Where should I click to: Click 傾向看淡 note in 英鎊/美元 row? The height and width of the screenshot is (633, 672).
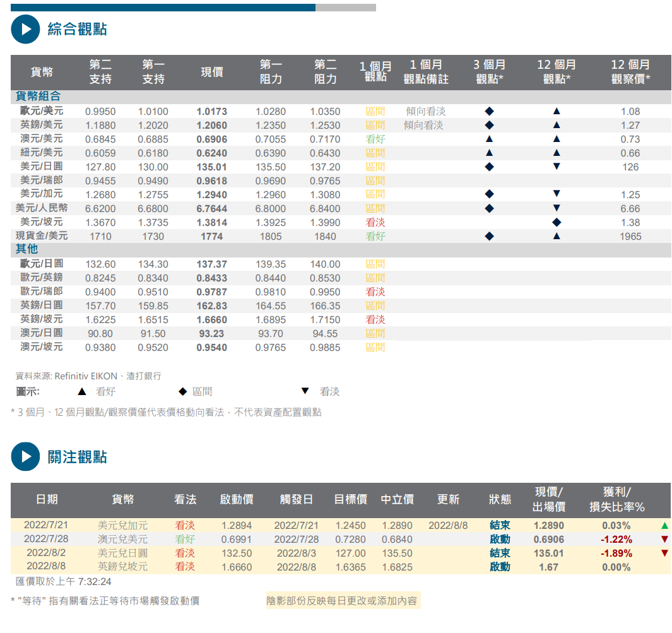tap(424, 126)
